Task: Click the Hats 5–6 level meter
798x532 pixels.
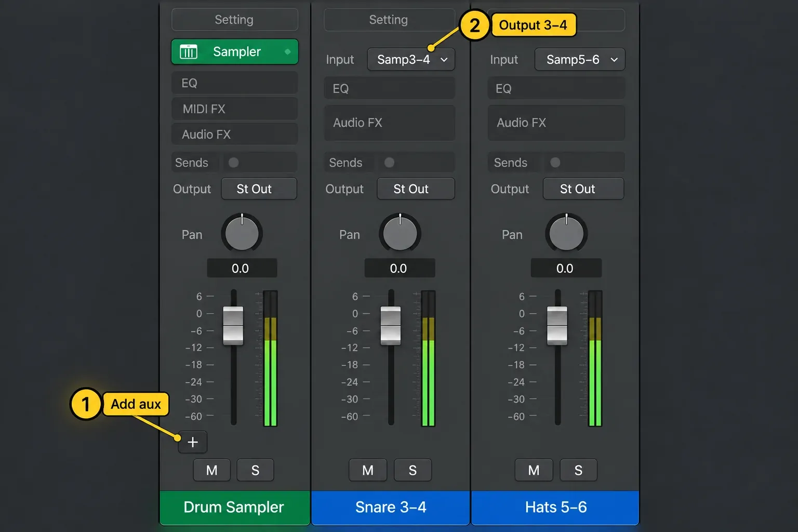Action: click(595, 358)
